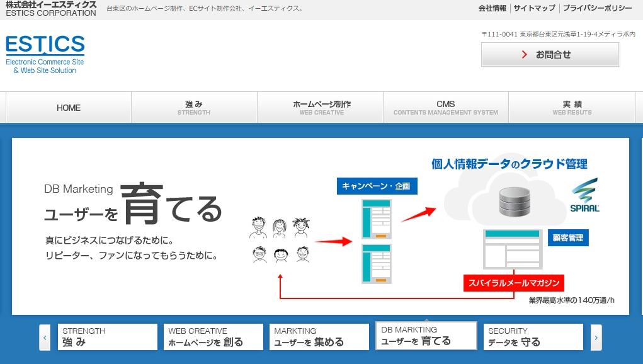Click the customer management window icon
Image resolution: width=643 pixels, height=364 pixels.
coord(512,249)
